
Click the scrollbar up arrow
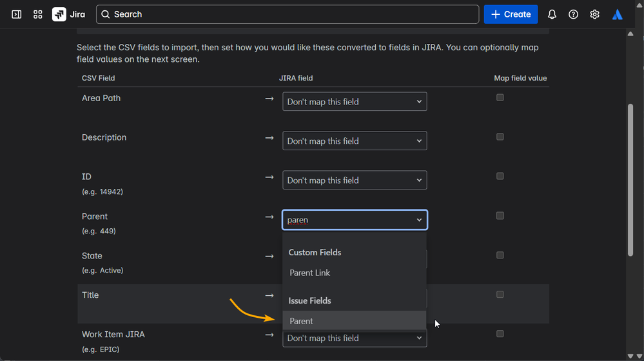(x=630, y=34)
